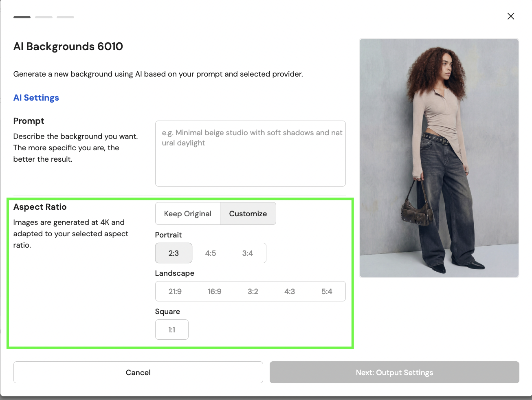Select the Customize aspect ratio option

coord(248,213)
